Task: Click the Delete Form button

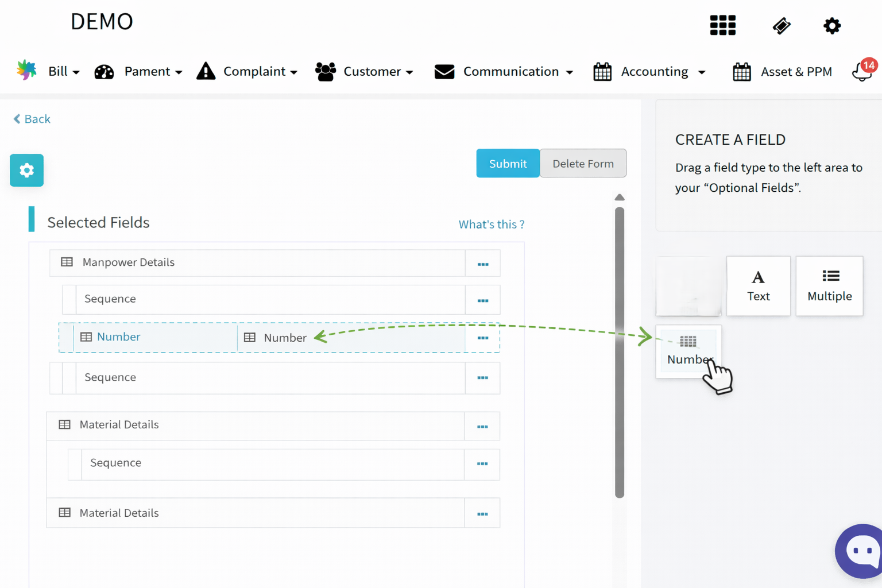Action: pyautogui.click(x=583, y=164)
